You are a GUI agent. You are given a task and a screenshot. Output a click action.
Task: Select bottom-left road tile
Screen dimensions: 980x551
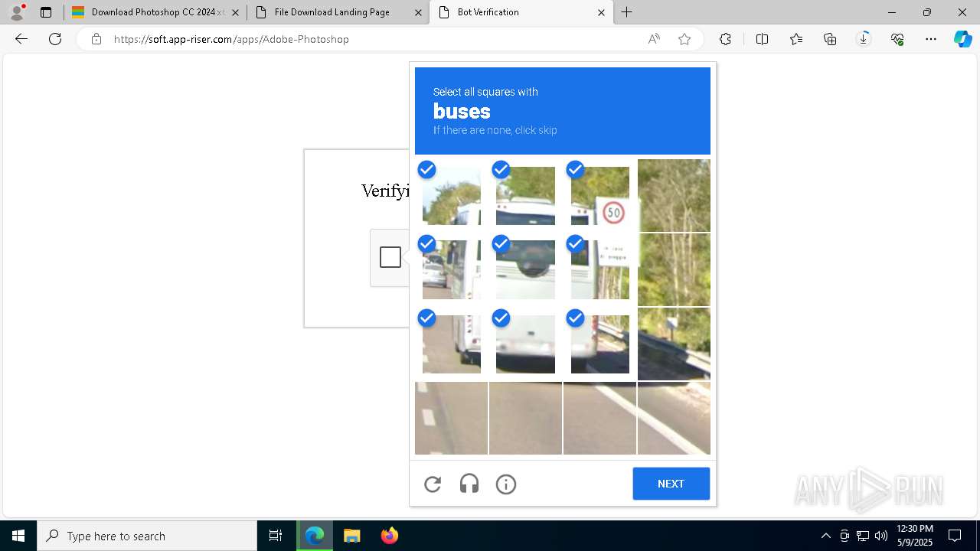pos(452,418)
